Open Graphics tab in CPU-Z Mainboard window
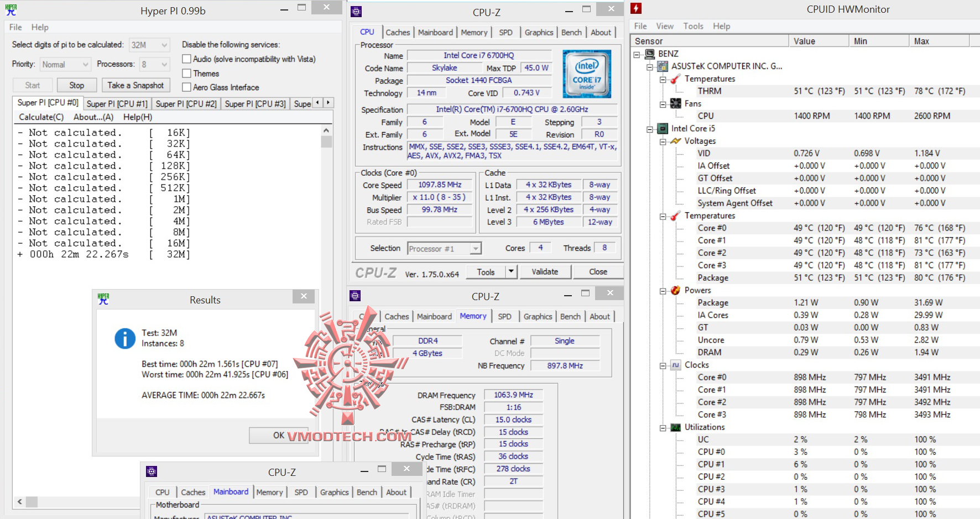Viewport: 980px width, 519px height. pos(335,492)
